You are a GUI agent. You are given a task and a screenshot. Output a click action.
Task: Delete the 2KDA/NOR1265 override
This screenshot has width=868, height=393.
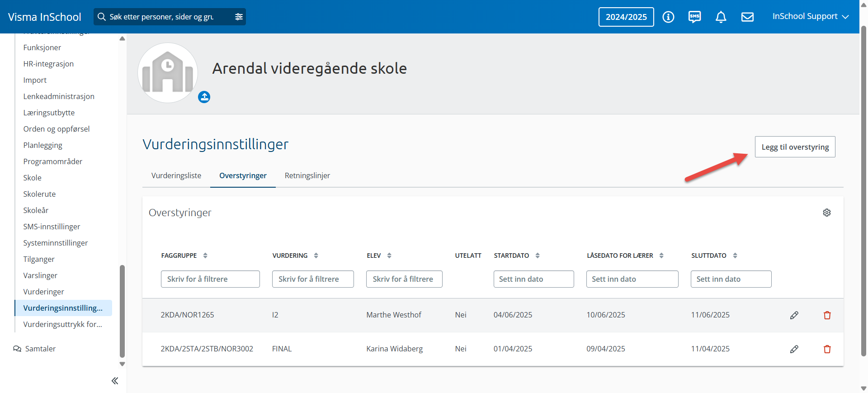coord(827,315)
